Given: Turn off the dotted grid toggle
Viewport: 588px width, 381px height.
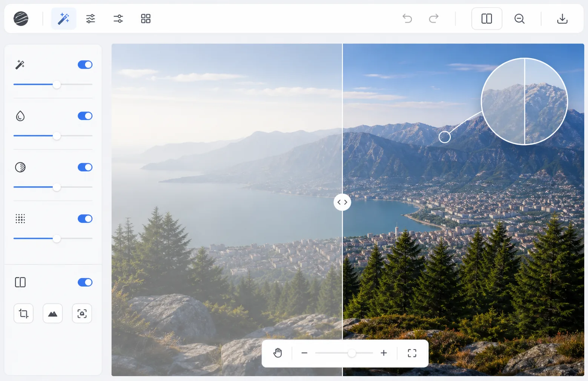Looking at the screenshot, I should pyautogui.click(x=85, y=219).
